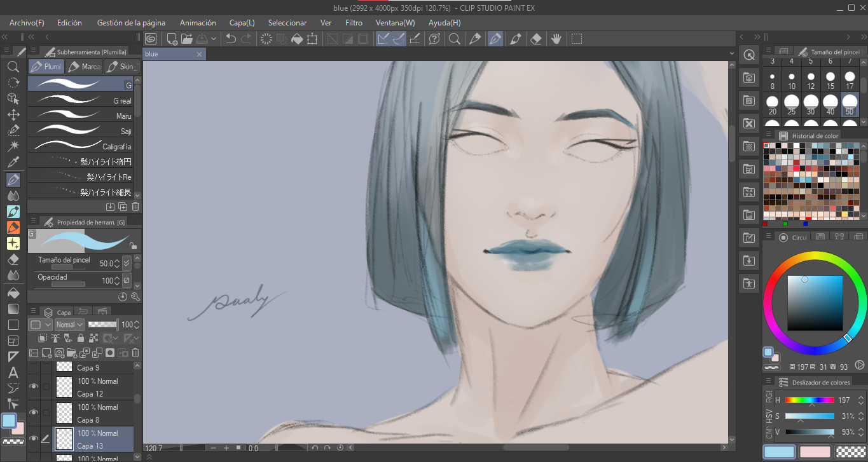Click the duplicate sub tool icon
The image size is (868, 462).
click(x=123, y=207)
